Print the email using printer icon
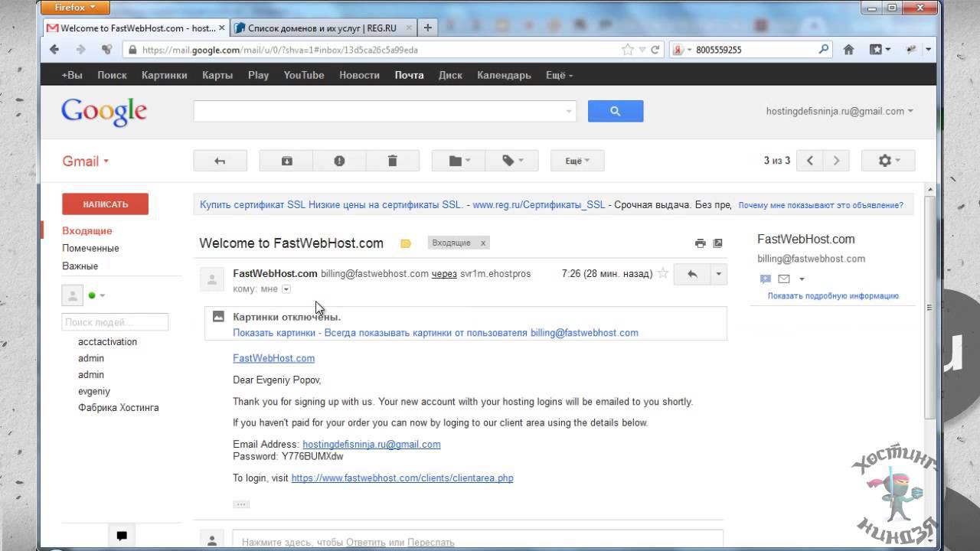The width and height of the screenshot is (980, 551). pyautogui.click(x=700, y=243)
